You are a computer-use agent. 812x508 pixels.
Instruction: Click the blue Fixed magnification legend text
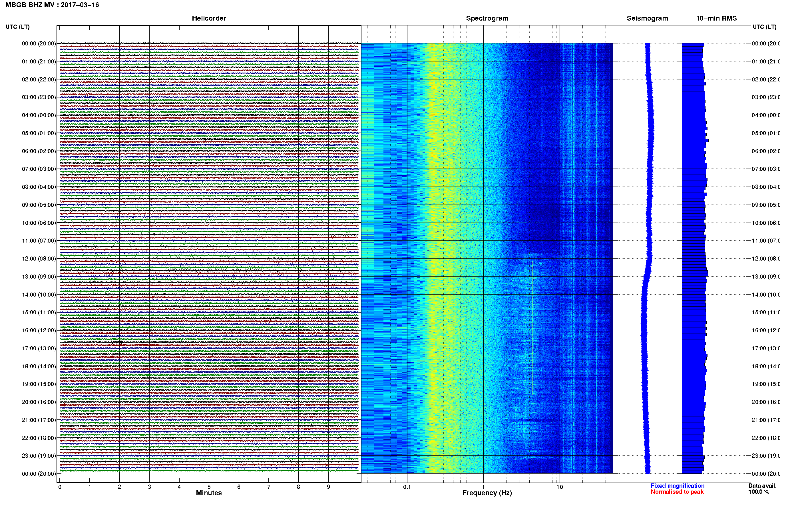coord(678,486)
